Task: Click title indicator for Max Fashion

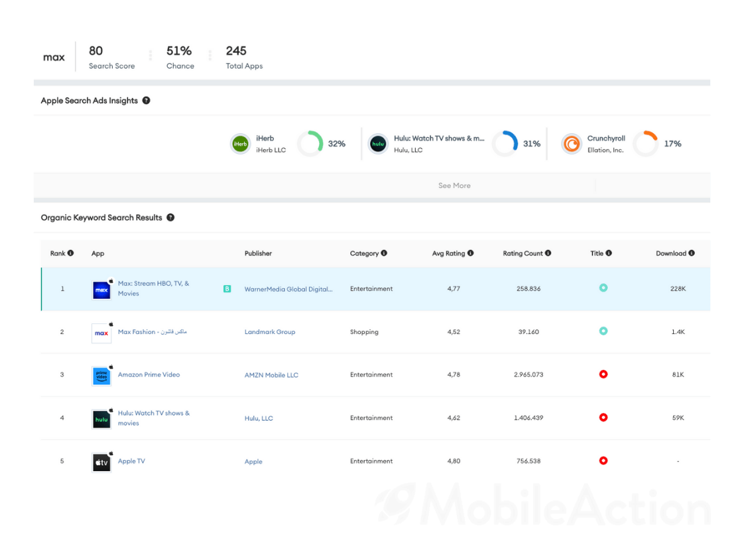Action: coord(603,331)
